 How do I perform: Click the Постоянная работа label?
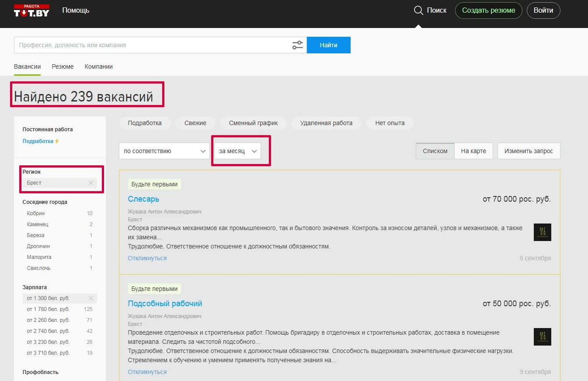pyautogui.click(x=48, y=129)
